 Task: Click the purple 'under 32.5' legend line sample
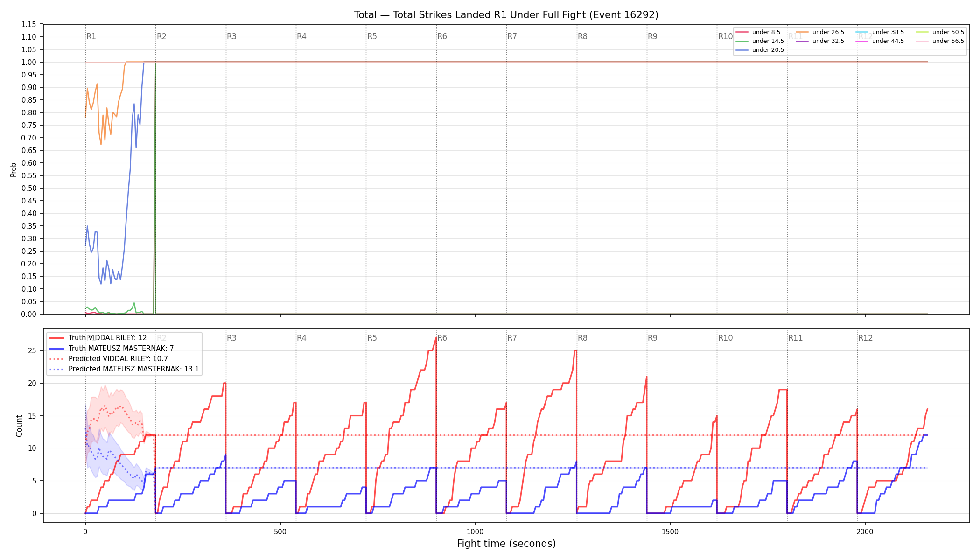[x=802, y=41]
